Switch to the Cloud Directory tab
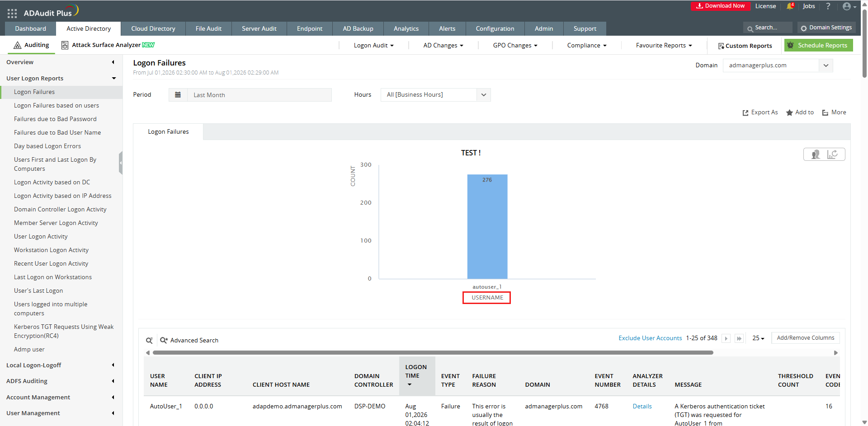 153,28
